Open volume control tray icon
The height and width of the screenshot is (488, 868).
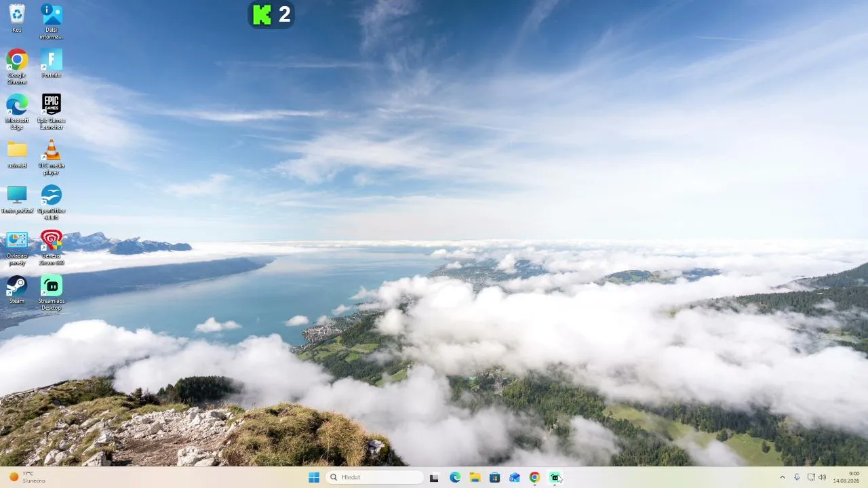[x=822, y=477]
